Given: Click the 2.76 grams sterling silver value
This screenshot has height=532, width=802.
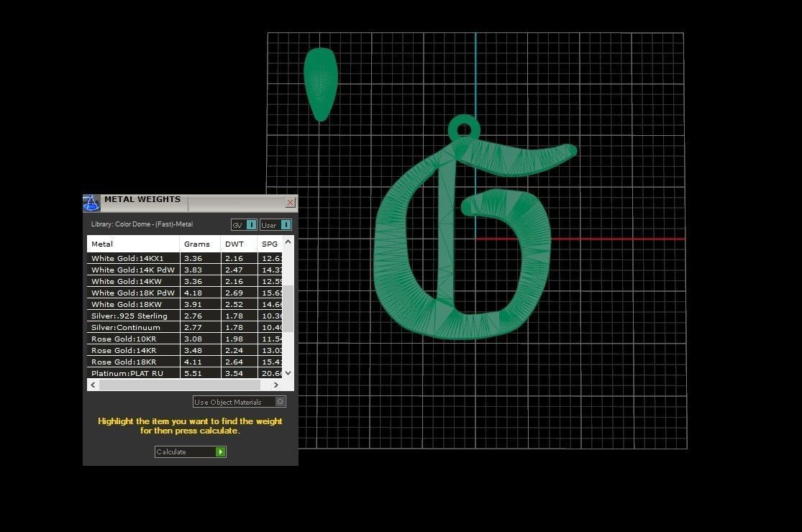Looking at the screenshot, I should (x=193, y=316).
